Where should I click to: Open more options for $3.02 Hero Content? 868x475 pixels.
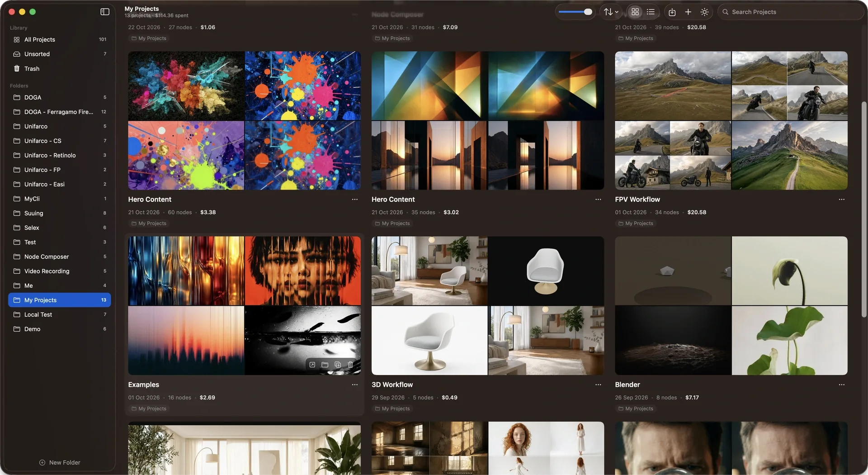[598, 199]
